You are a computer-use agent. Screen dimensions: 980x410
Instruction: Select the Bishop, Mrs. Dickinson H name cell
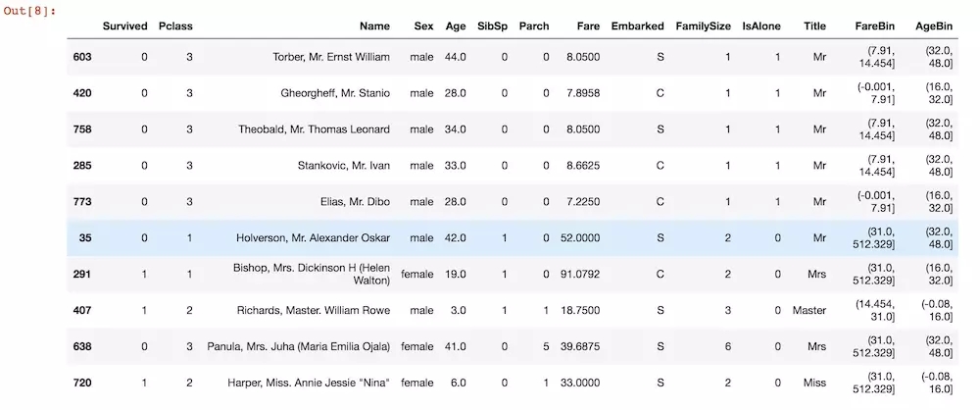(312, 275)
